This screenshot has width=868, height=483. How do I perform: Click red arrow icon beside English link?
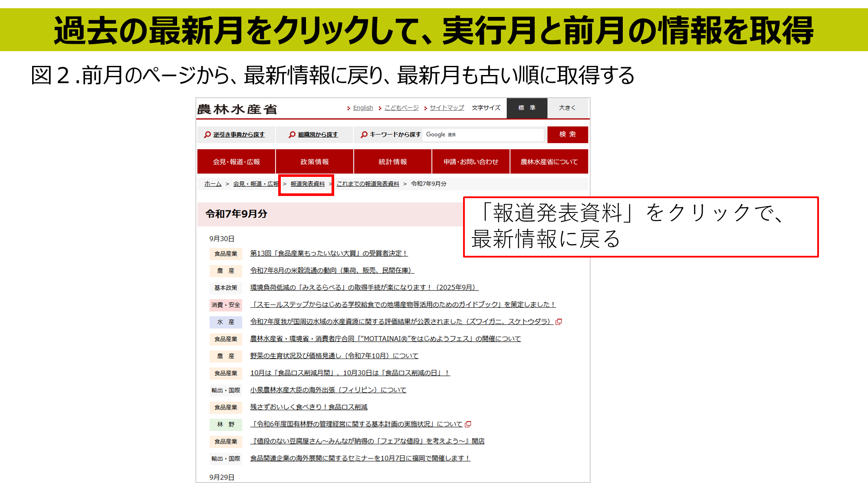(x=349, y=108)
